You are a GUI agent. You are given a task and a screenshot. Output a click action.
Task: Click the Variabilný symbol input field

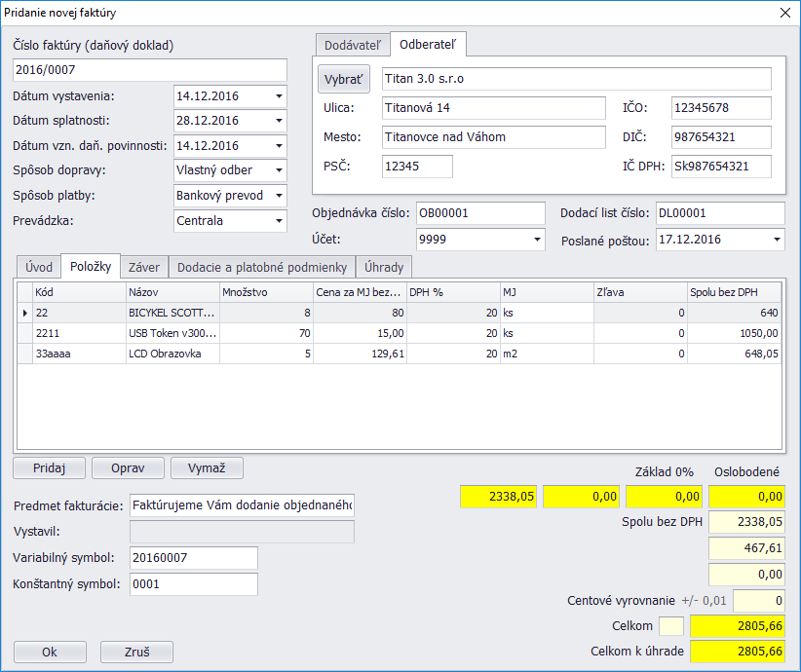(193, 558)
